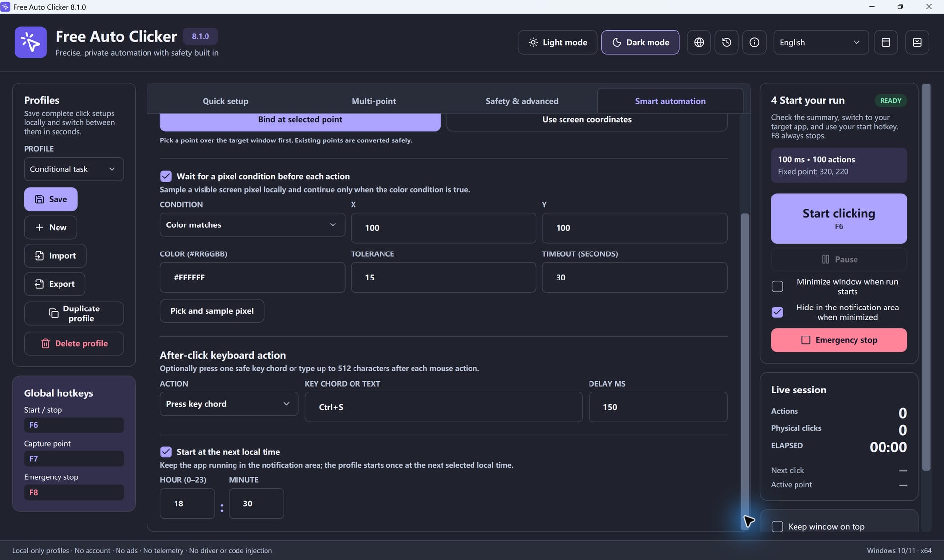Click the Start / stop F6 hotkey field
The height and width of the screenshot is (560, 944).
pos(74,425)
